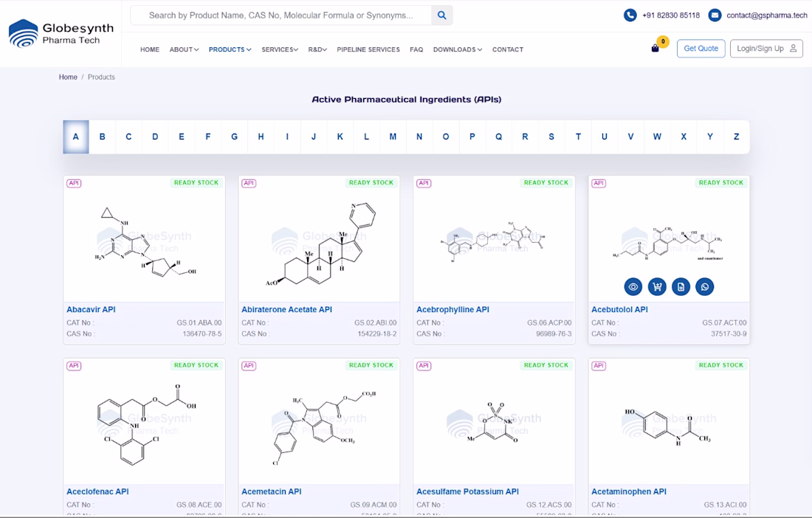Select letter D in alphabet filter
The height and width of the screenshot is (518, 812).
click(x=155, y=137)
